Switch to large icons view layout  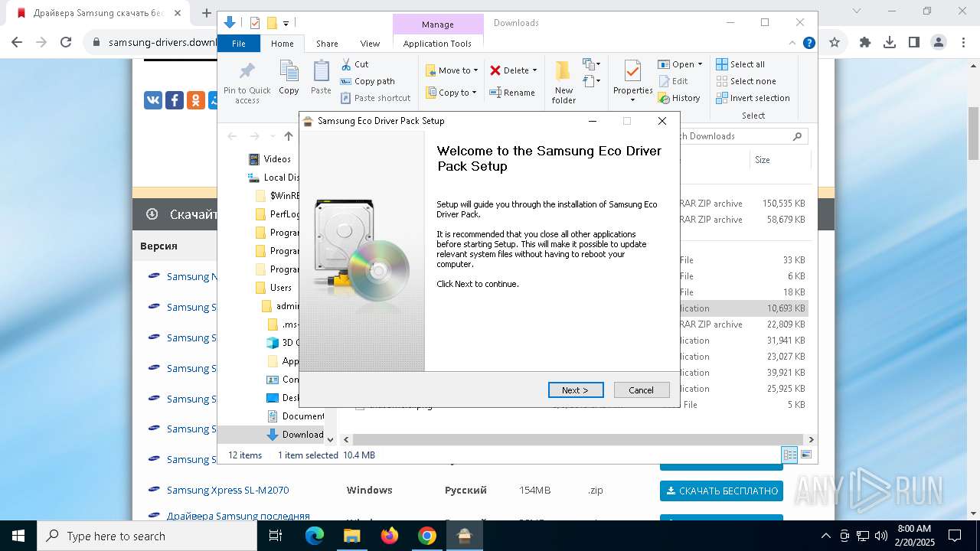(805, 455)
